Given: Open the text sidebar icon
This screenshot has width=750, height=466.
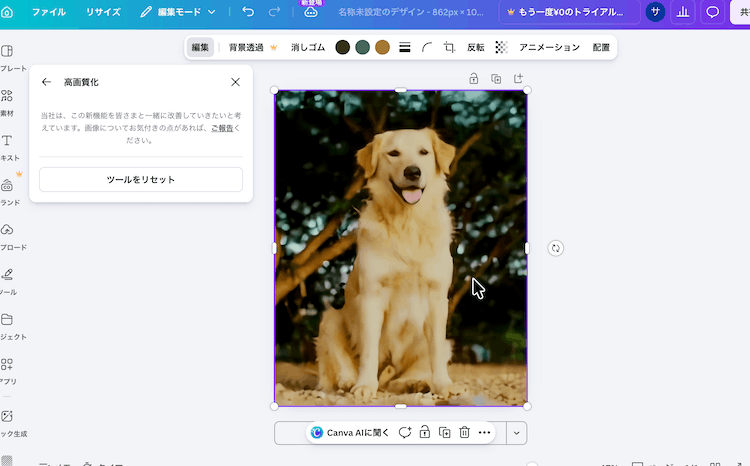Looking at the screenshot, I should 7,141.
